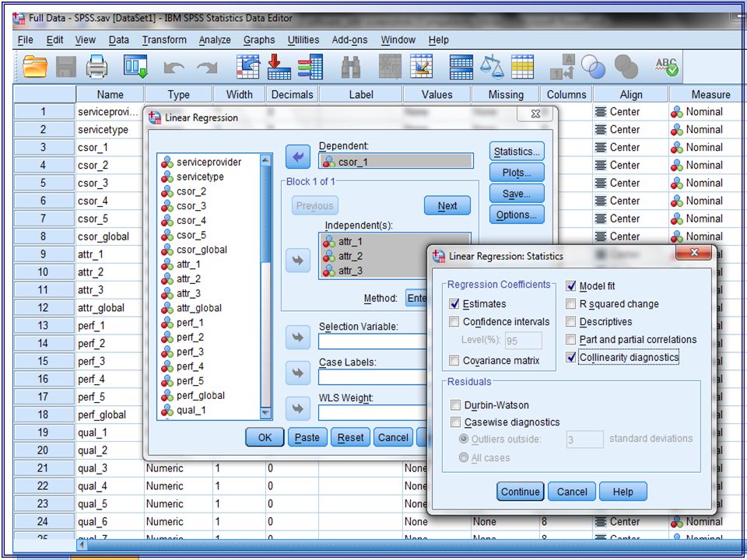
Task: Click row 24 header in variable view
Action: (44, 521)
